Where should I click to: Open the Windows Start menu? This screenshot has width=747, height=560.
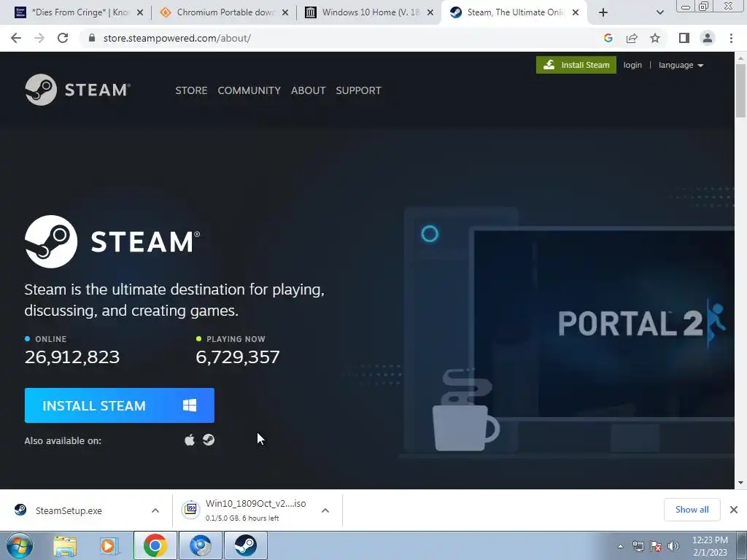[x=18, y=545]
